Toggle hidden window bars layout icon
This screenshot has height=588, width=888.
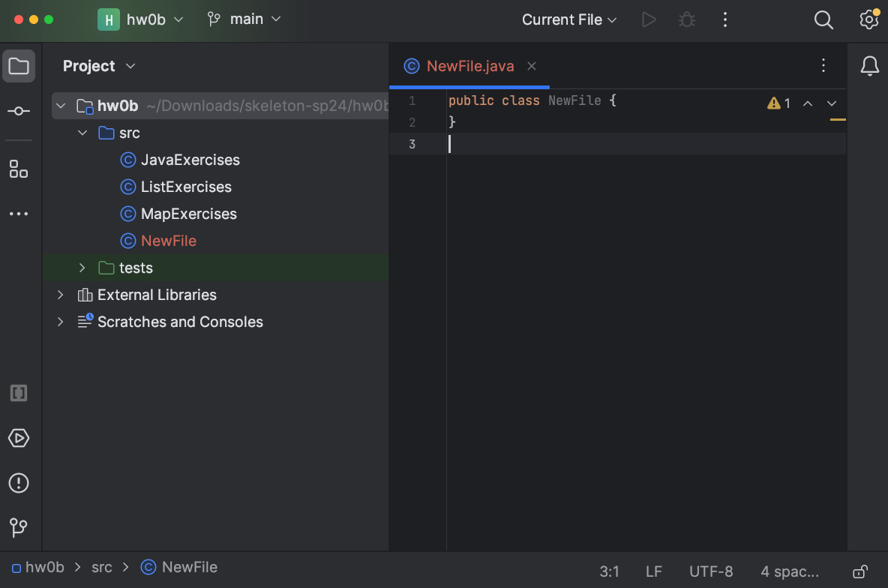coord(19,392)
